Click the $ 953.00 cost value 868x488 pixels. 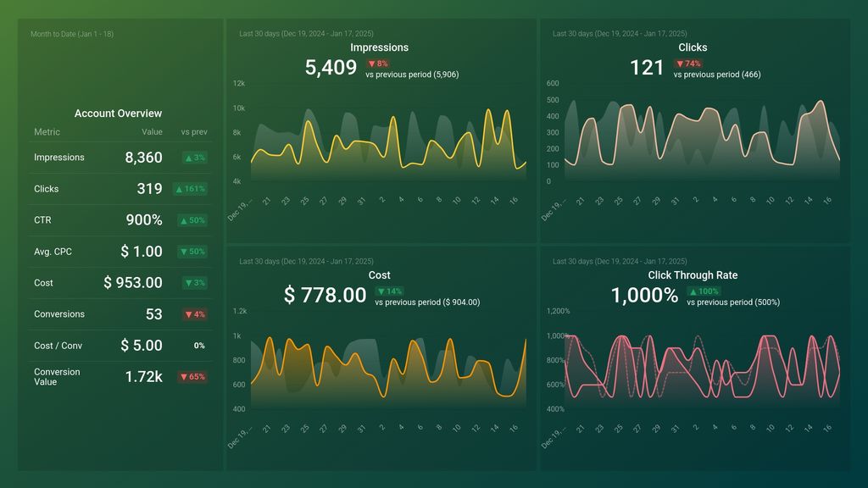pos(133,283)
